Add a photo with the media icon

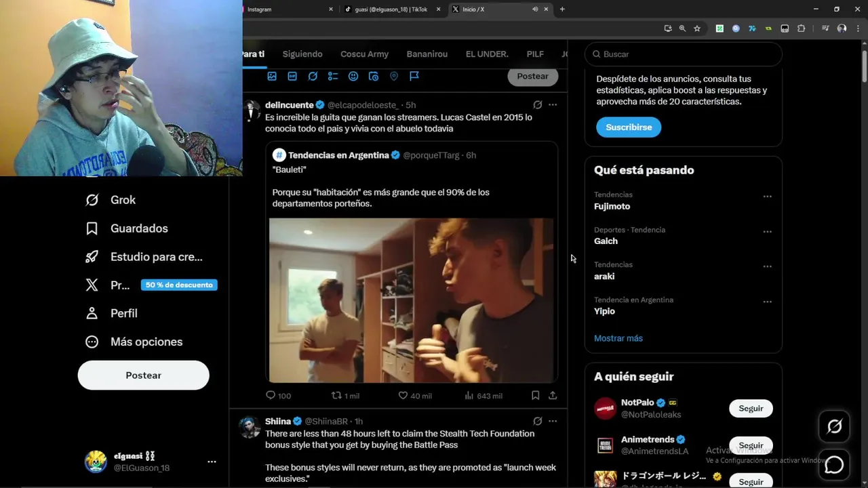272,77
